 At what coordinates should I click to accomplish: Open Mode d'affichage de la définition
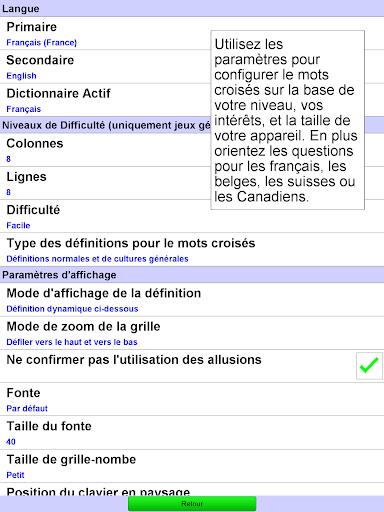(192, 300)
